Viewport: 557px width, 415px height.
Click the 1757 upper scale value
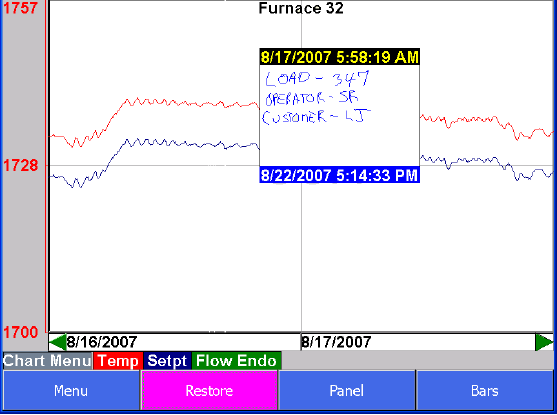click(20, 8)
